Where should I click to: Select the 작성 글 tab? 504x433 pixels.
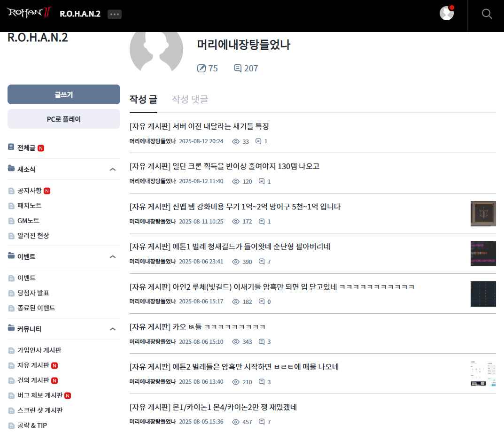[x=143, y=99]
